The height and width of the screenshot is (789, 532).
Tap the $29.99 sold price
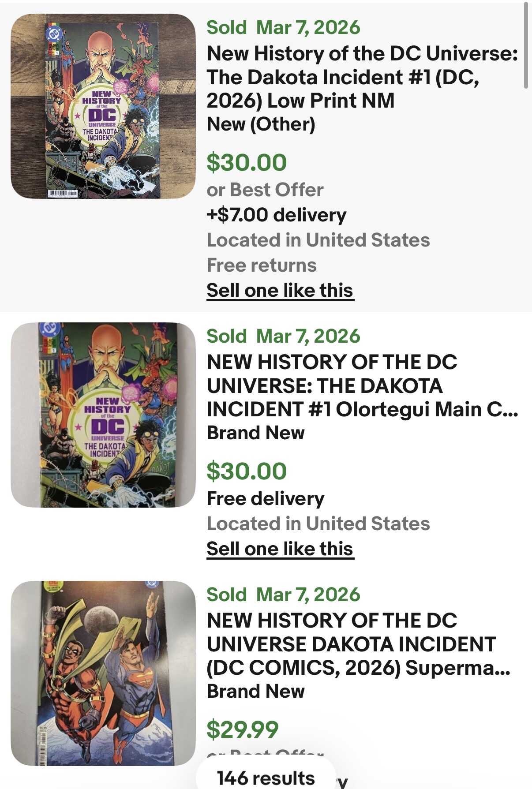(x=243, y=729)
